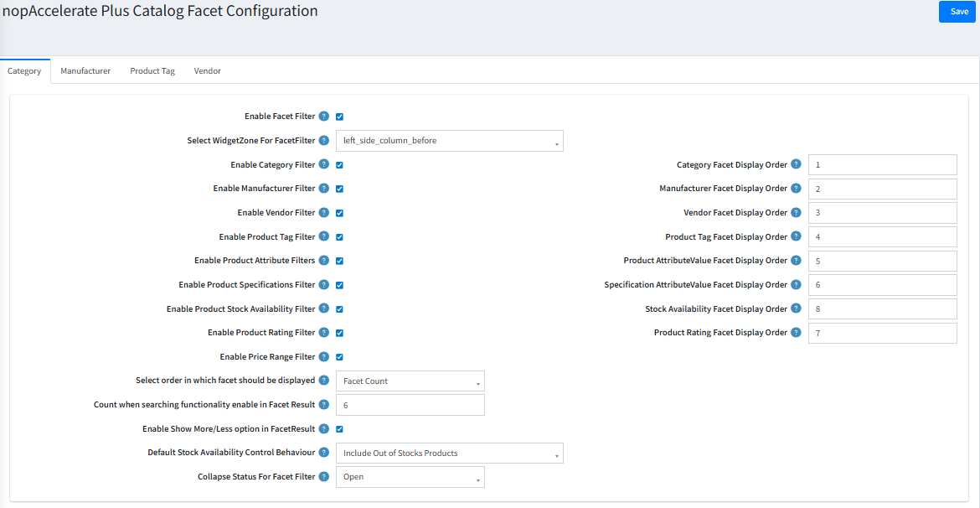Expand the facet display order dropdown showing Facet Count

coord(410,381)
